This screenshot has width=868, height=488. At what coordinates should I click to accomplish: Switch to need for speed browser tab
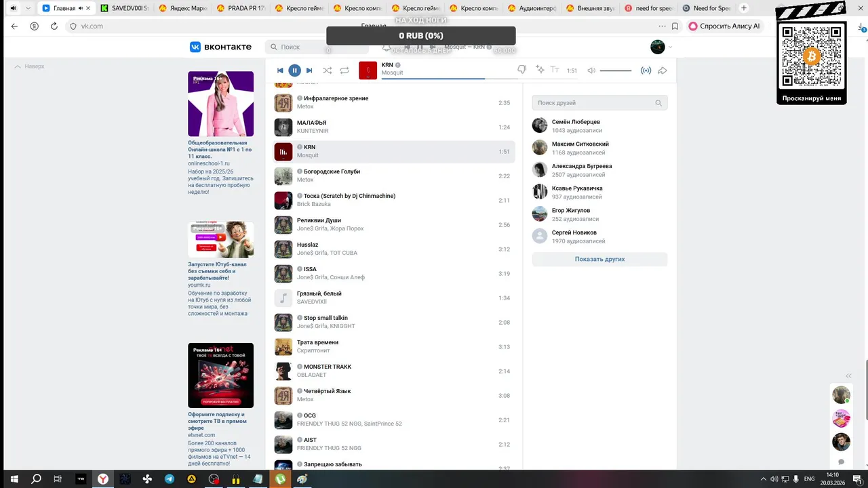(x=649, y=8)
